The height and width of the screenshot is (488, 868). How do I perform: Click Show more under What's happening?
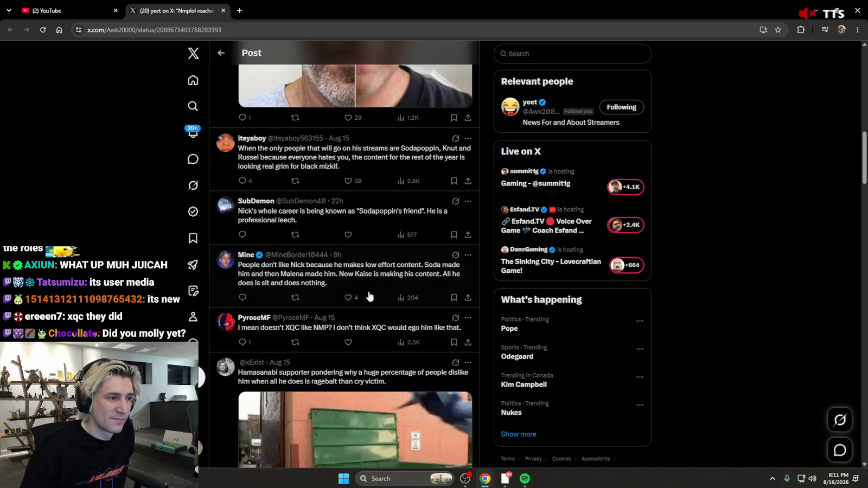pos(519,434)
